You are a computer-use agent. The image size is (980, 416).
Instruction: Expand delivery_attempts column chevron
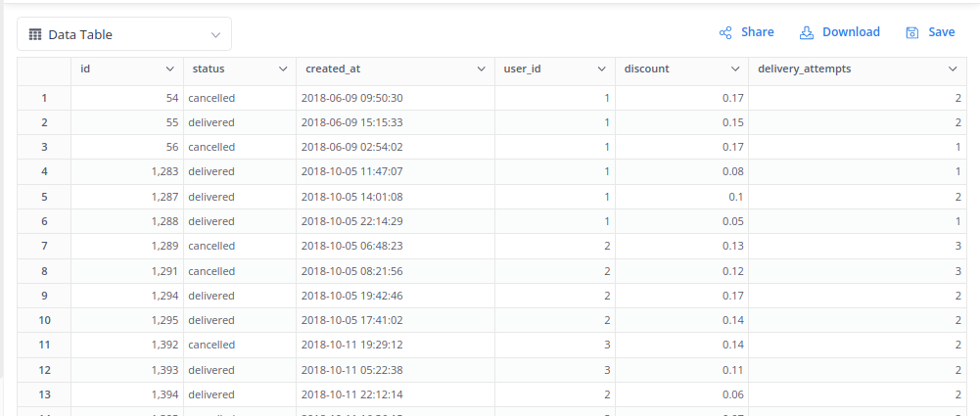point(953,69)
